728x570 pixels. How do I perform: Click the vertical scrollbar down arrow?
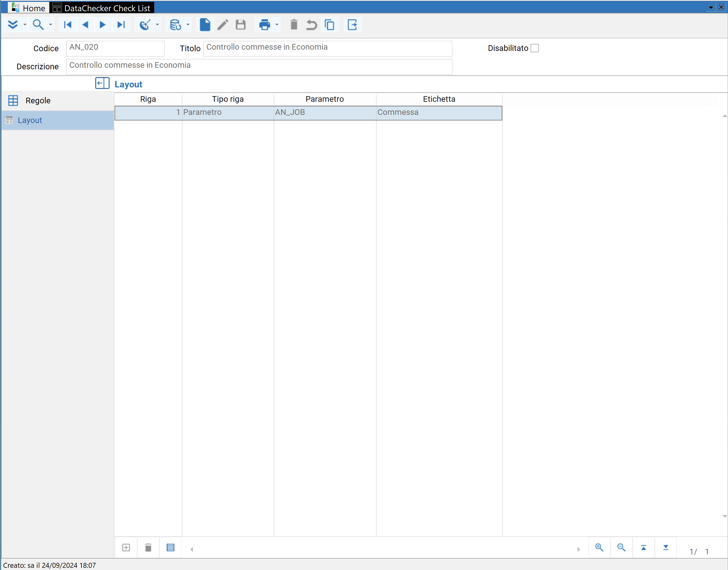(724, 516)
